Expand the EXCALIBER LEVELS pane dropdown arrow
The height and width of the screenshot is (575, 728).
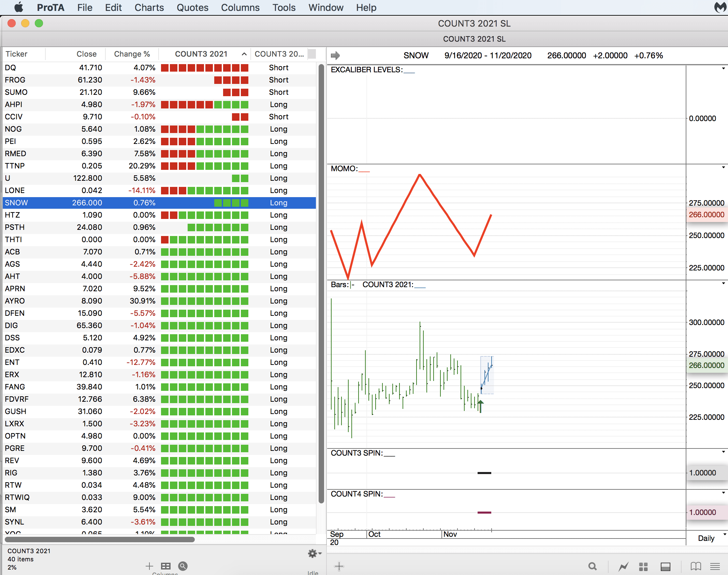point(723,69)
